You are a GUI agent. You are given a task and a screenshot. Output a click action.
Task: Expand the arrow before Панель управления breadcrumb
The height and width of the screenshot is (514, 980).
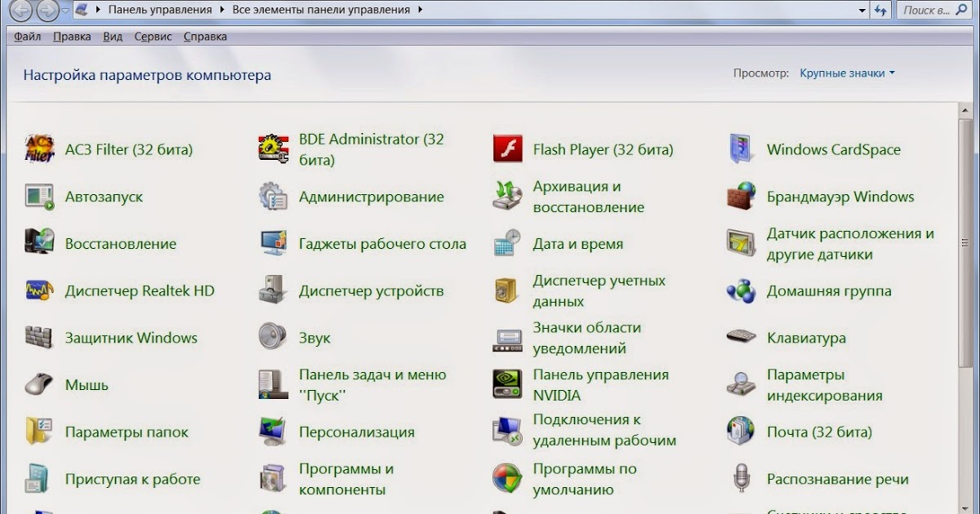(x=99, y=11)
